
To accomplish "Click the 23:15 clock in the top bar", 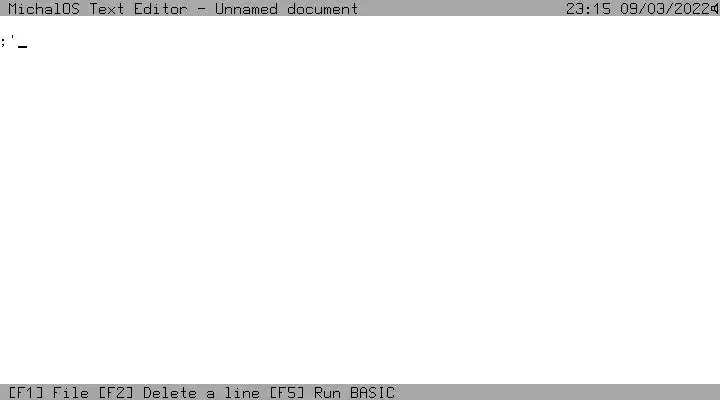I will point(588,9).
